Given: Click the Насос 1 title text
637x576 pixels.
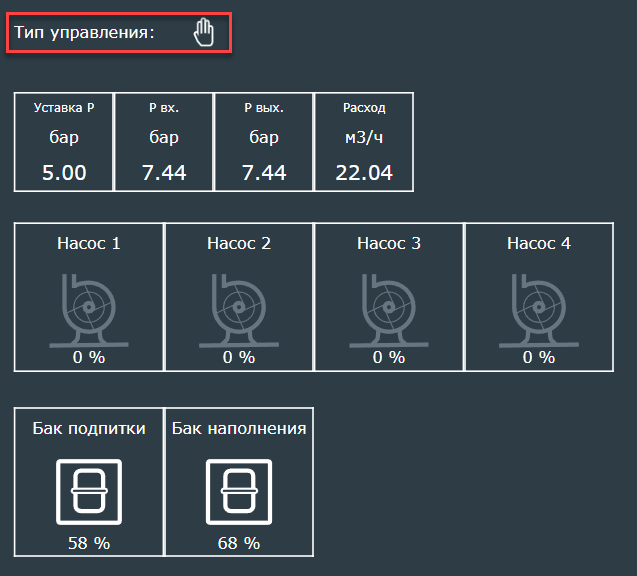Looking at the screenshot, I should click(x=88, y=243).
